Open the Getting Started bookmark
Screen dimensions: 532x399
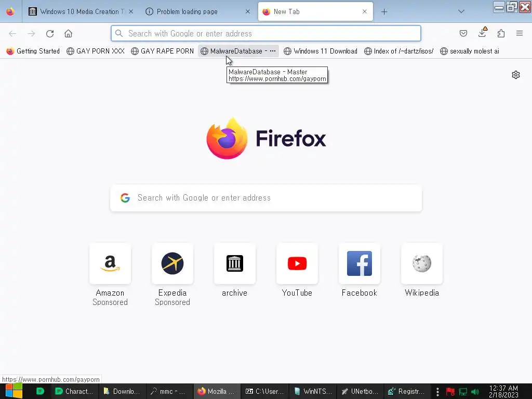(33, 51)
